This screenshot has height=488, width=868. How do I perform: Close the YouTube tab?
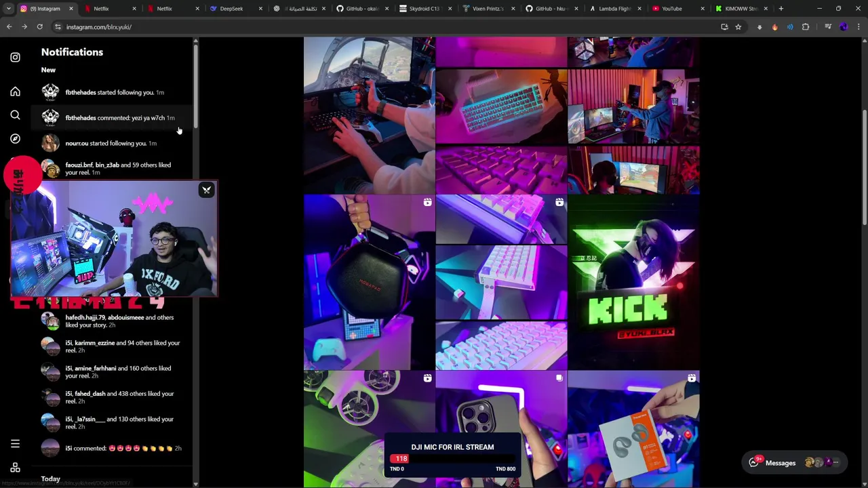[x=703, y=9]
